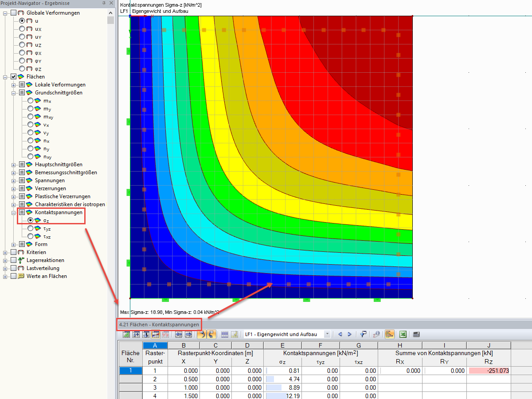Select the τyz contact stress radio button
Viewport: 532px width, 399px height.
tap(30, 228)
